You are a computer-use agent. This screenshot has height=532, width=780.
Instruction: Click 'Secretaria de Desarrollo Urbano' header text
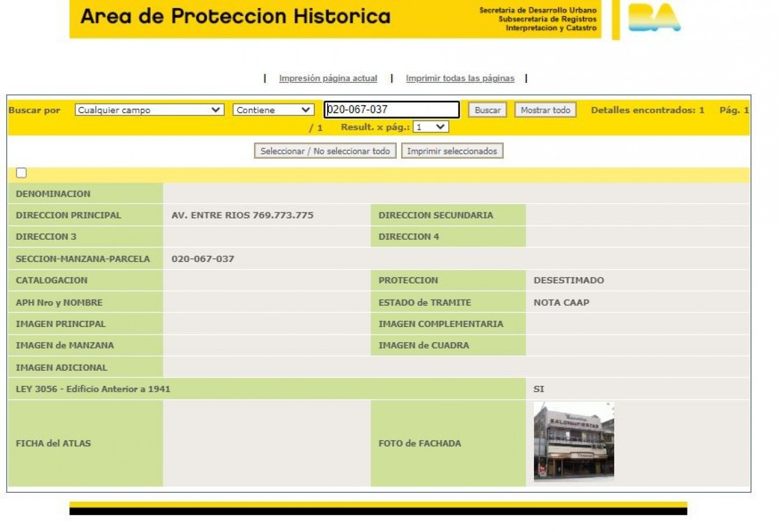[x=538, y=10]
